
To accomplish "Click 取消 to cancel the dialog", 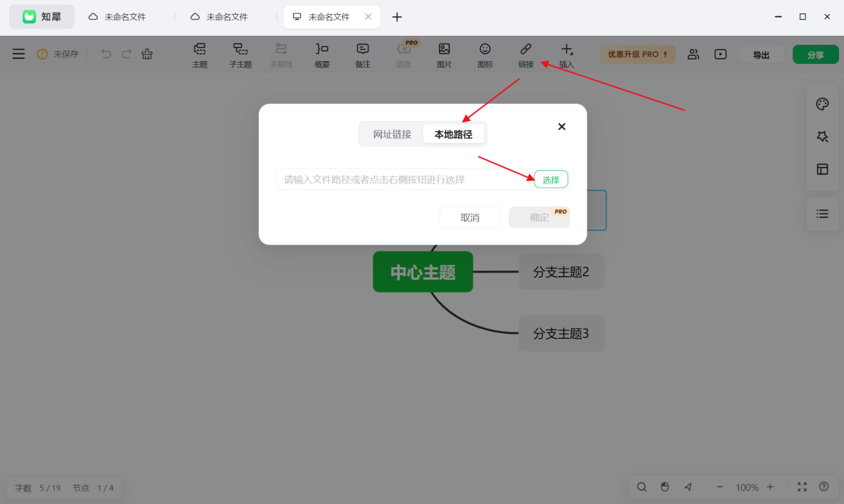I will pyautogui.click(x=470, y=217).
